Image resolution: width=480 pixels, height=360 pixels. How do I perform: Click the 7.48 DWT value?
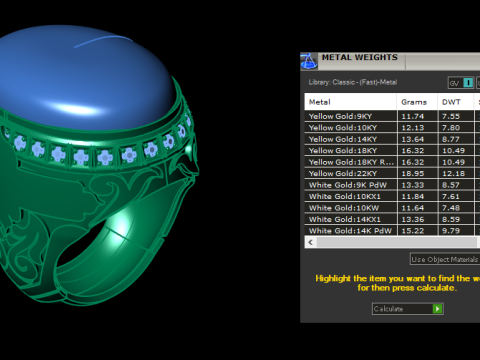451,208
